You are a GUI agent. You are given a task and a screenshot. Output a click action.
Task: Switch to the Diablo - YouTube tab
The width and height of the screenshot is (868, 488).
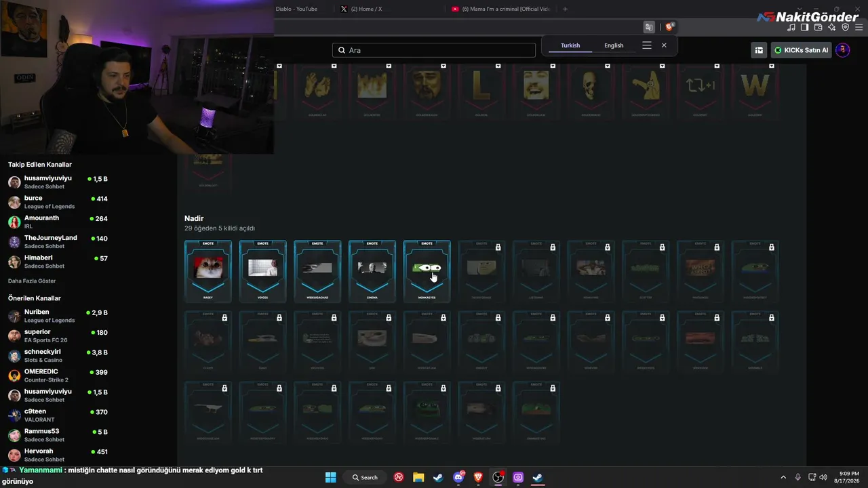(296, 9)
